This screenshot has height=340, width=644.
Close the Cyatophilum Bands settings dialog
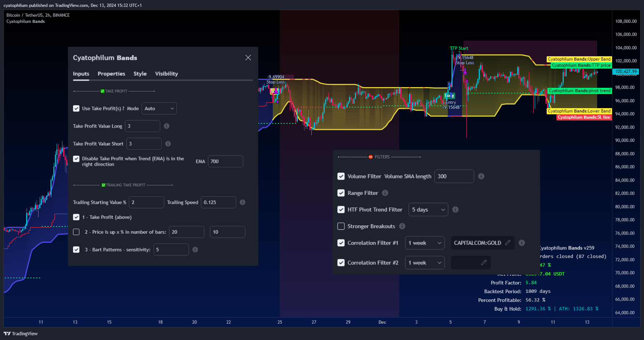click(x=248, y=58)
